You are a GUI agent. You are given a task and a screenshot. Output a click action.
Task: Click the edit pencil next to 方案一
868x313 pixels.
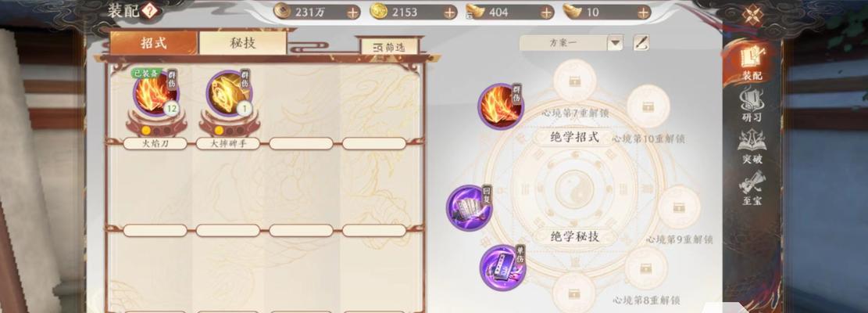pos(641,43)
